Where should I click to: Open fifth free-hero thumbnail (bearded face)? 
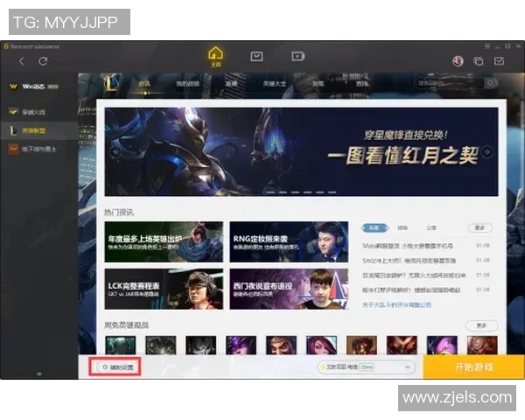click(281, 345)
